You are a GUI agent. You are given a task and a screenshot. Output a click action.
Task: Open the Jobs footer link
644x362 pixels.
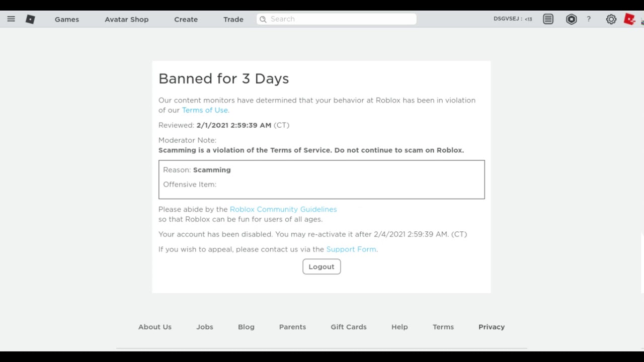pyautogui.click(x=205, y=327)
